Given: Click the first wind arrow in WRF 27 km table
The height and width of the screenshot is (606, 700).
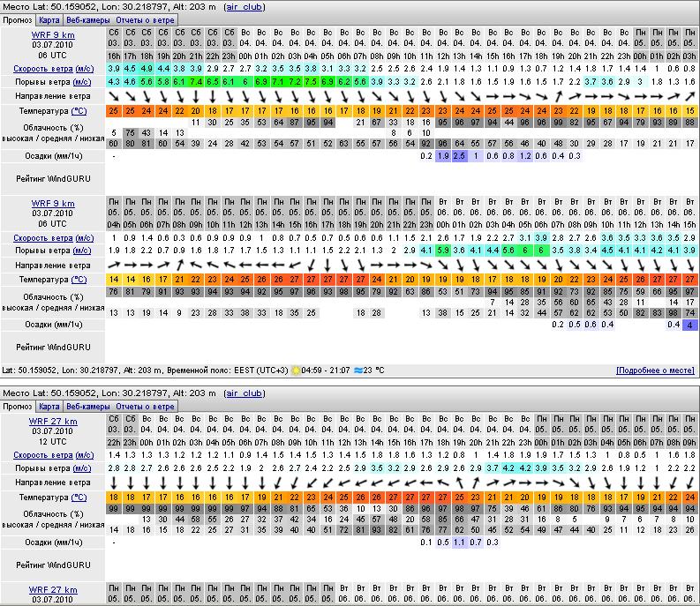Looking at the screenshot, I should coord(115,483).
